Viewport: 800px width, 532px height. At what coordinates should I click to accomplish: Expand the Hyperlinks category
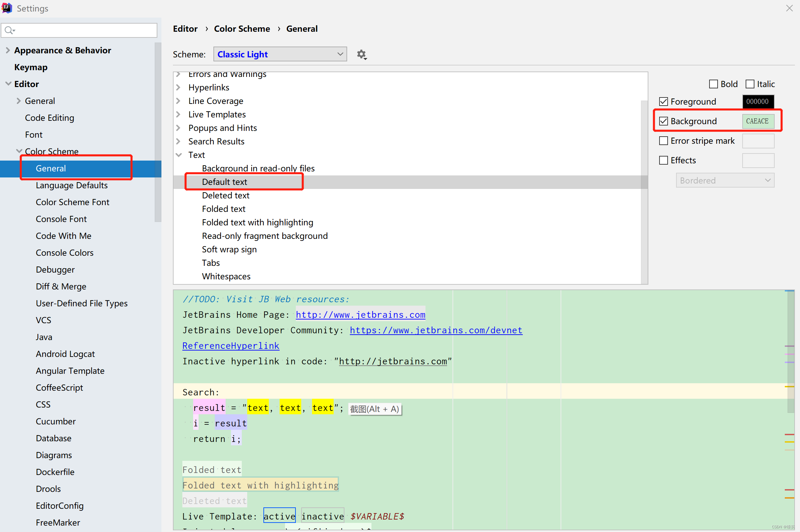[x=179, y=87]
